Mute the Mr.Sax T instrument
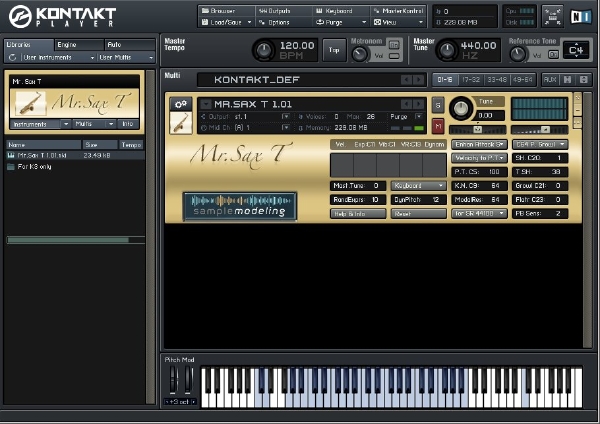 tap(437, 125)
